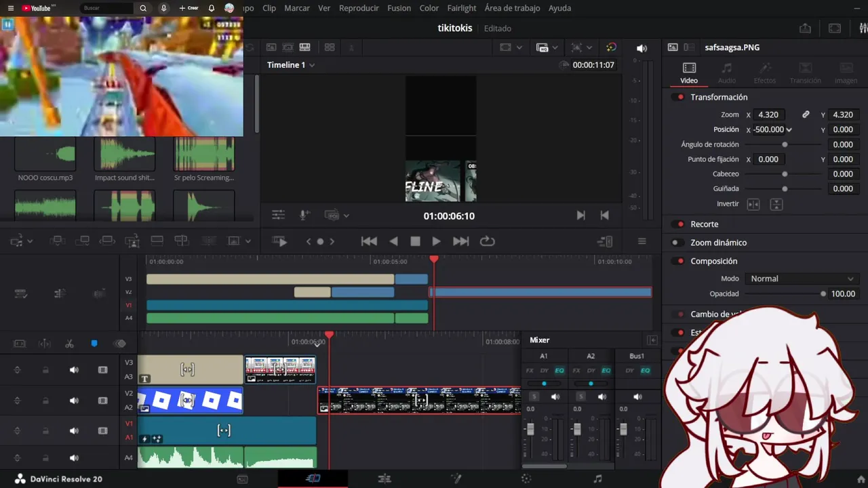Expand the Posición X value dropdown arrow

789,129
